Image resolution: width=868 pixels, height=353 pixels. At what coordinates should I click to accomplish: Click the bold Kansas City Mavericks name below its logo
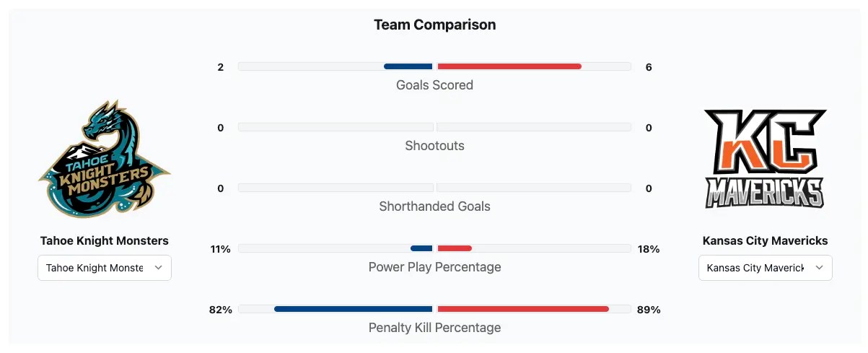tap(765, 240)
